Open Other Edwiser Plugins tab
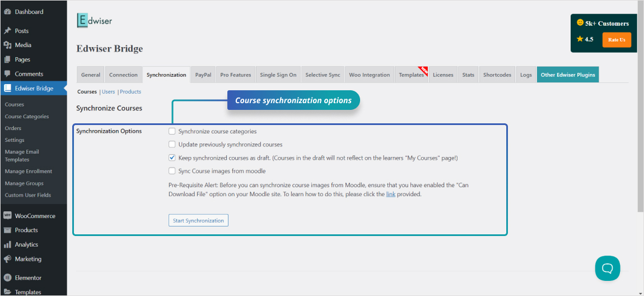The height and width of the screenshot is (296, 644). coord(568,75)
